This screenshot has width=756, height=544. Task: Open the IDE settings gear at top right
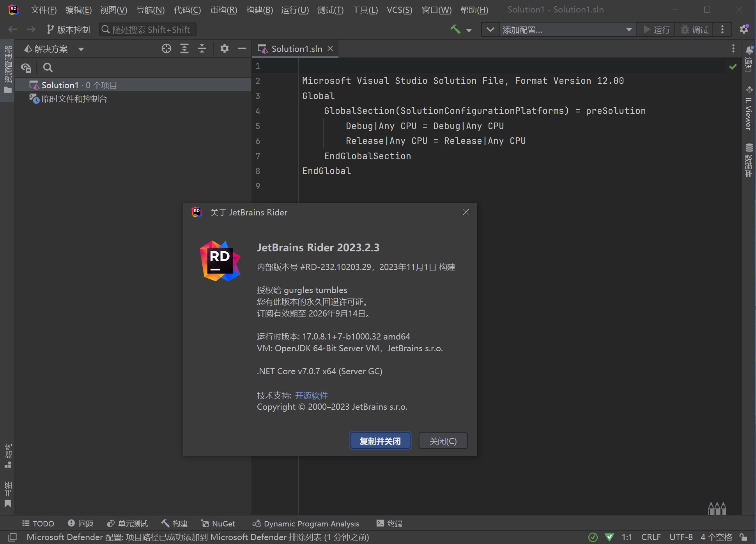point(744,29)
